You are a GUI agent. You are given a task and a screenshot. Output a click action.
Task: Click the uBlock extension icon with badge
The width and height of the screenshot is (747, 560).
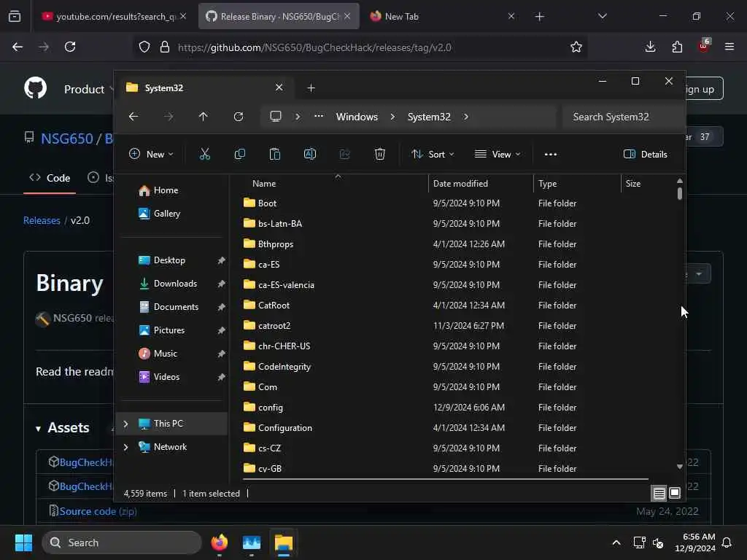704,46
